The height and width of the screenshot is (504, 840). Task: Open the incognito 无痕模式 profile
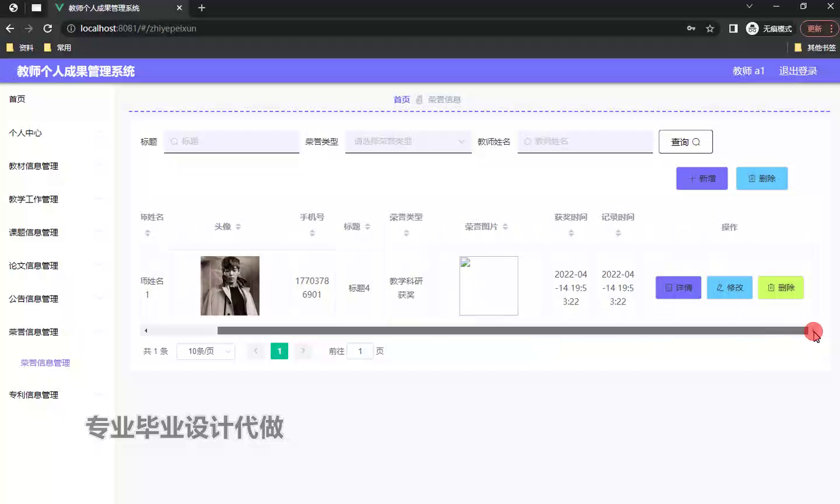[769, 29]
